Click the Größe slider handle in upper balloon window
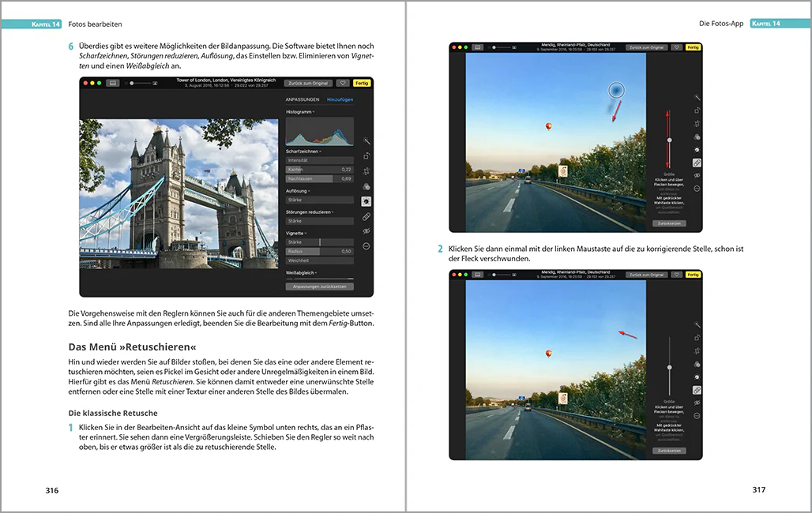812x513 pixels. click(669, 140)
